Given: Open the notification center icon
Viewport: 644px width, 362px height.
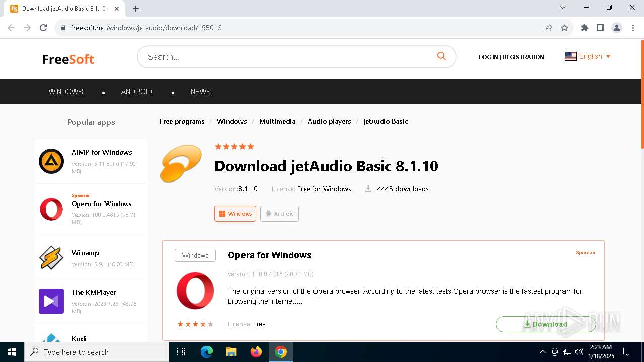Looking at the screenshot, I should click(x=627, y=352).
